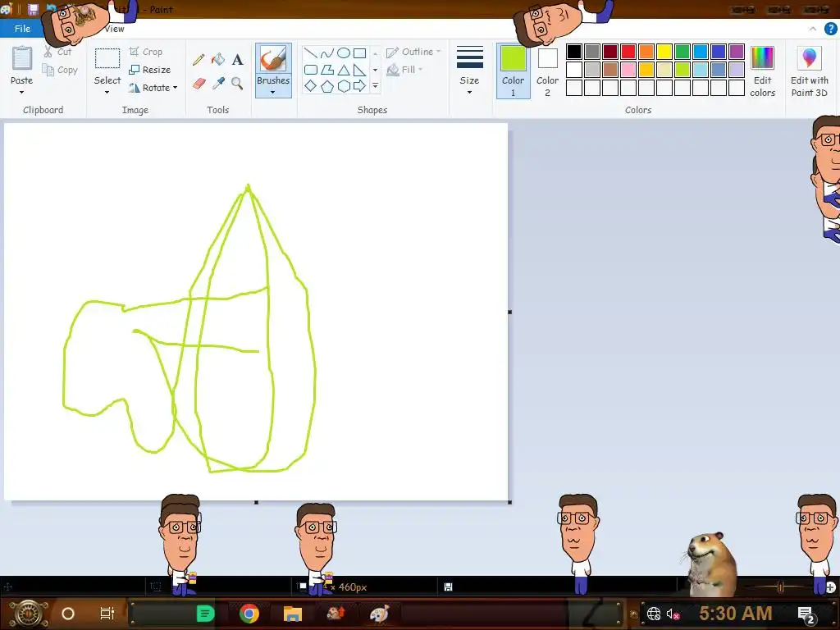This screenshot has width=840, height=630.
Task: Click the Paste clipboard icon
Action: tap(22, 58)
